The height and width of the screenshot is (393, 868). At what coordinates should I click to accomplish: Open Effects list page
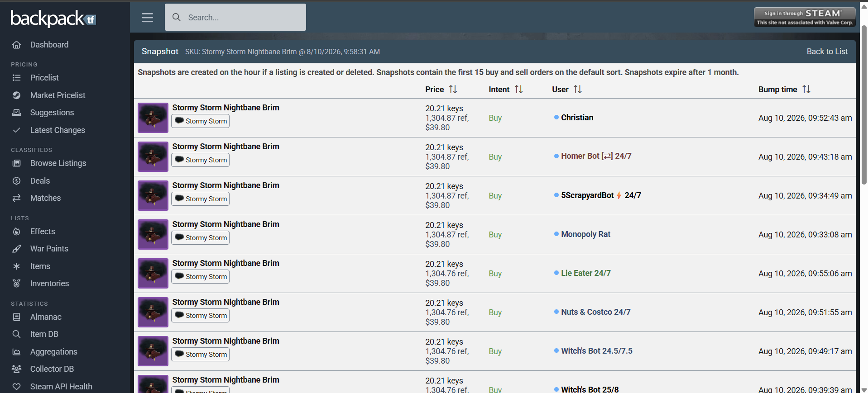coord(43,232)
